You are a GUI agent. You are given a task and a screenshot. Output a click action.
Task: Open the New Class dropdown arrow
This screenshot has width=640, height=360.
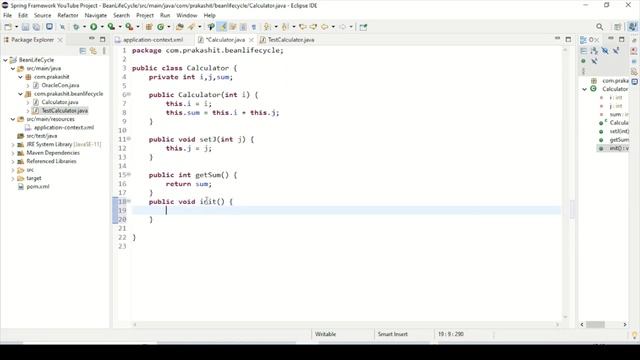click(x=169, y=27)
